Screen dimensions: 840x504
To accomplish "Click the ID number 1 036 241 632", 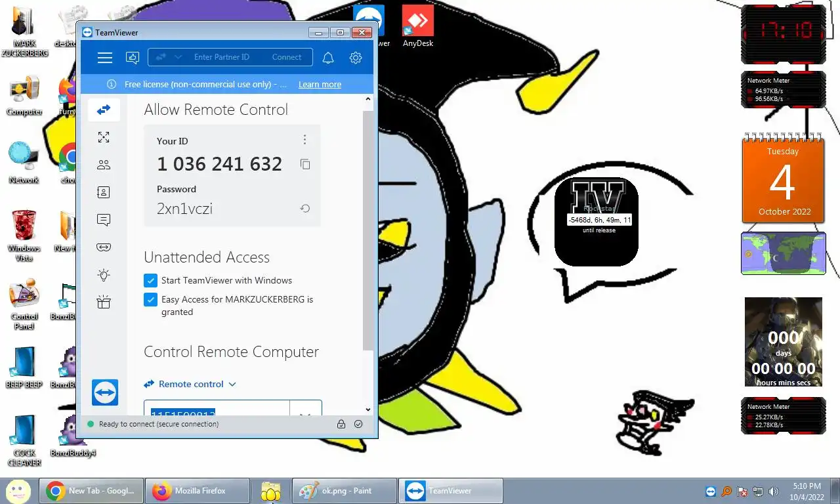I will [219, 164].
